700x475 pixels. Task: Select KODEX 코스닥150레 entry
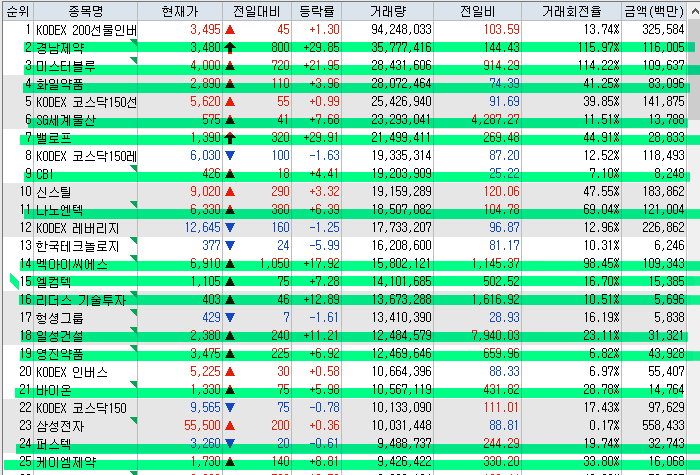(86, 156)
